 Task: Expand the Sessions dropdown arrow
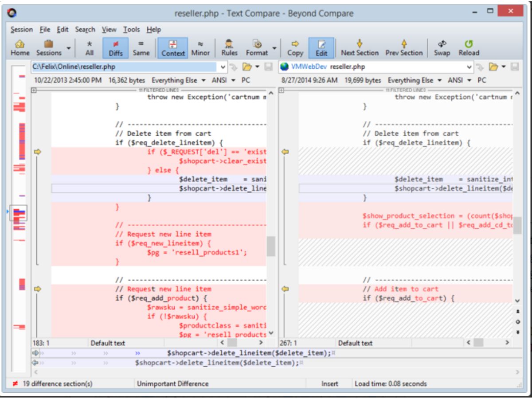[68, 47]
